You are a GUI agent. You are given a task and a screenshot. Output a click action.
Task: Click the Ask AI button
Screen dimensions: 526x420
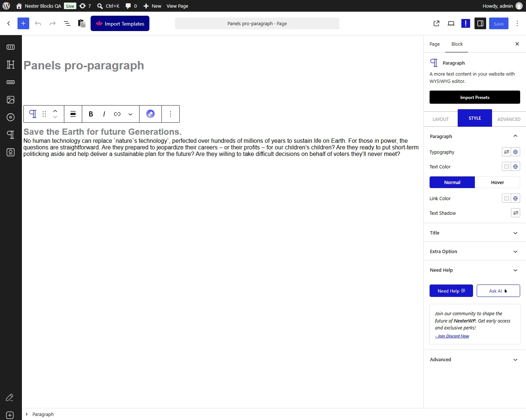click(x=498, y=291)
